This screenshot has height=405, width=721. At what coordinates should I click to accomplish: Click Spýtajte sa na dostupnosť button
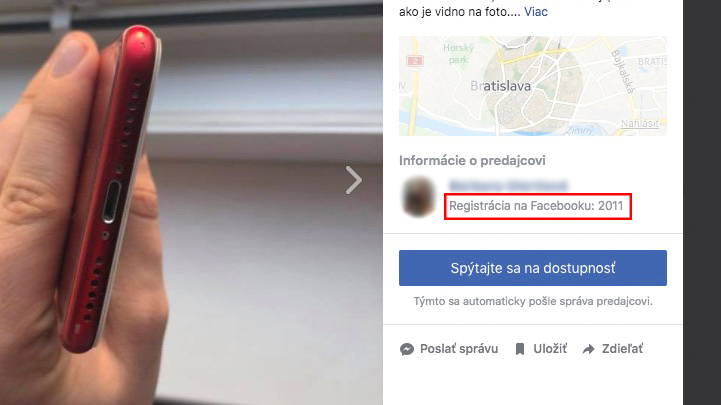point(532,268)
